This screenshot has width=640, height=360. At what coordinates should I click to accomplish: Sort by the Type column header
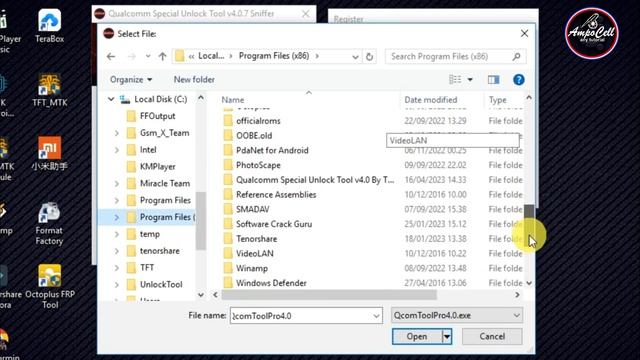[x=498, y=100]
